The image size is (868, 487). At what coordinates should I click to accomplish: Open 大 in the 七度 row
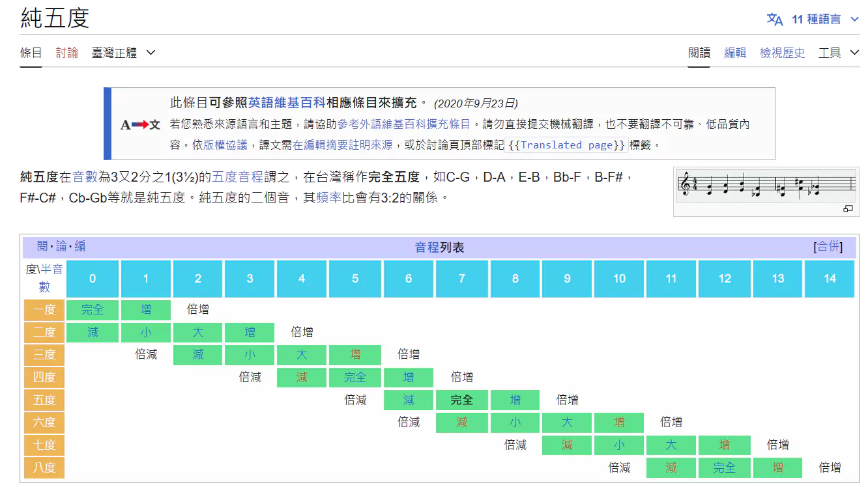(x=671, y=445)
